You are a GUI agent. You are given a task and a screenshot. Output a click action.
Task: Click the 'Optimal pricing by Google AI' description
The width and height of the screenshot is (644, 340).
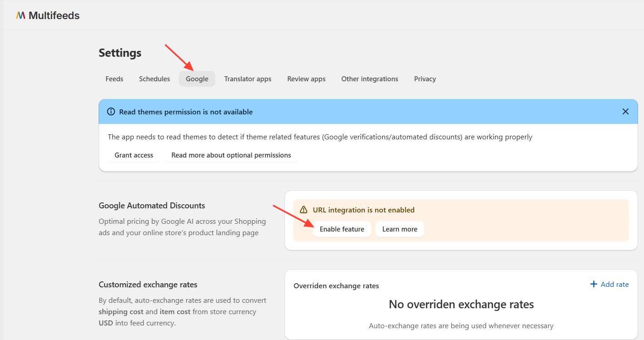click(x=182, y=227)
